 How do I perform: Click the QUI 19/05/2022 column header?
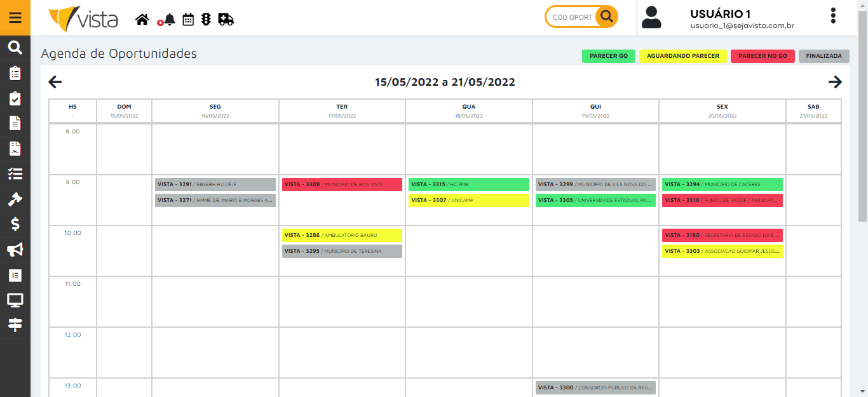point(595,111)
